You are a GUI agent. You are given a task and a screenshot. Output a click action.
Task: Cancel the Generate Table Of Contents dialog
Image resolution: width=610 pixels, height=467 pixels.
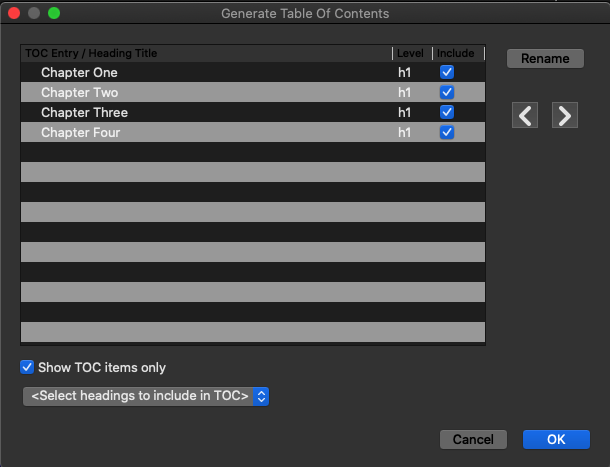[x=473, y=439]
